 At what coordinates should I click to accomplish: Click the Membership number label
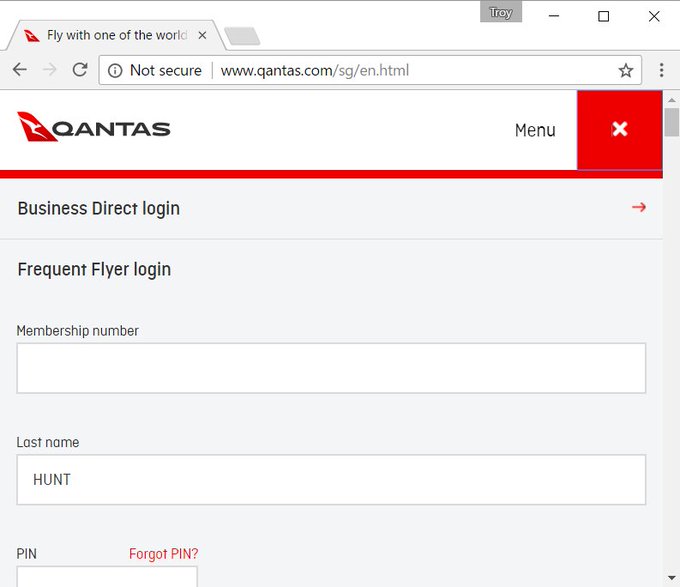78,331
